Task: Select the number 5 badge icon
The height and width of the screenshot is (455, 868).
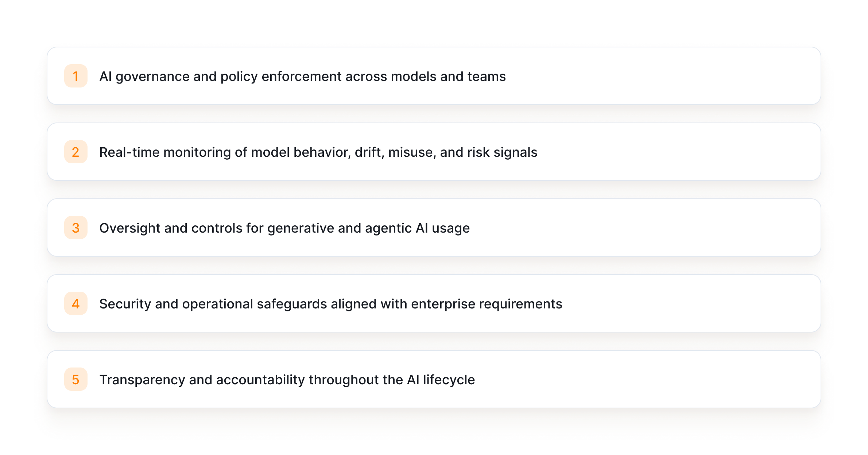Action: [75, 380]
